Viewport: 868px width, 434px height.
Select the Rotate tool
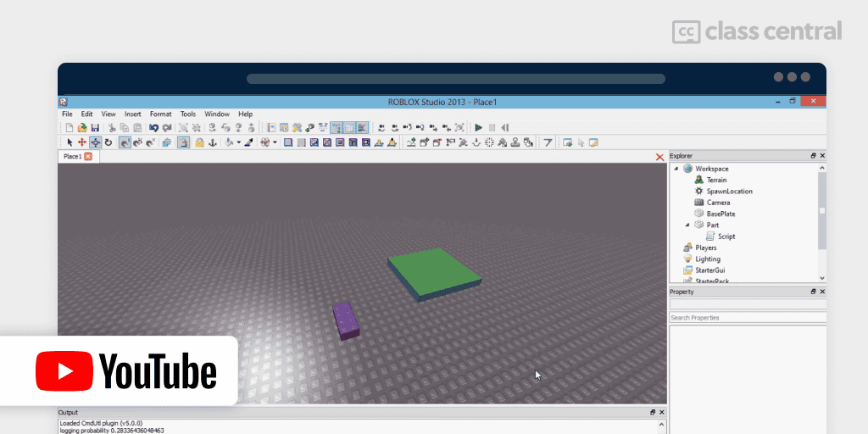tap(108, 142)
